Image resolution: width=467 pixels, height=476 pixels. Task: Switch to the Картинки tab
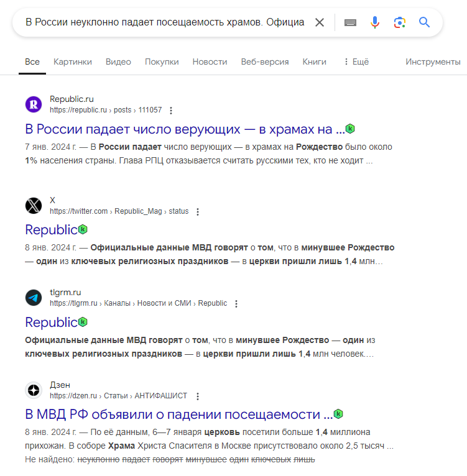73,62
